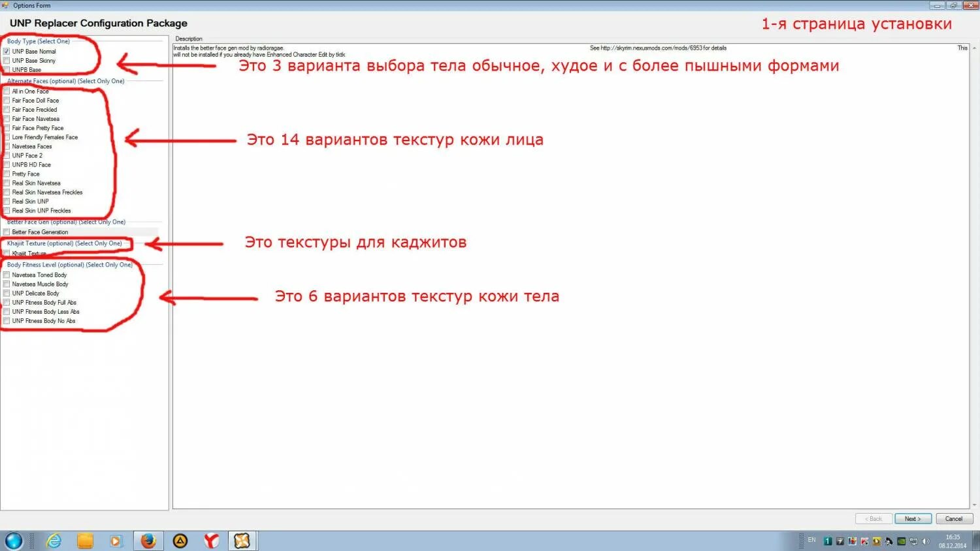Click the Alternate Faces group header
Viewport: 980px width, 551px height.
click(65, 81)
